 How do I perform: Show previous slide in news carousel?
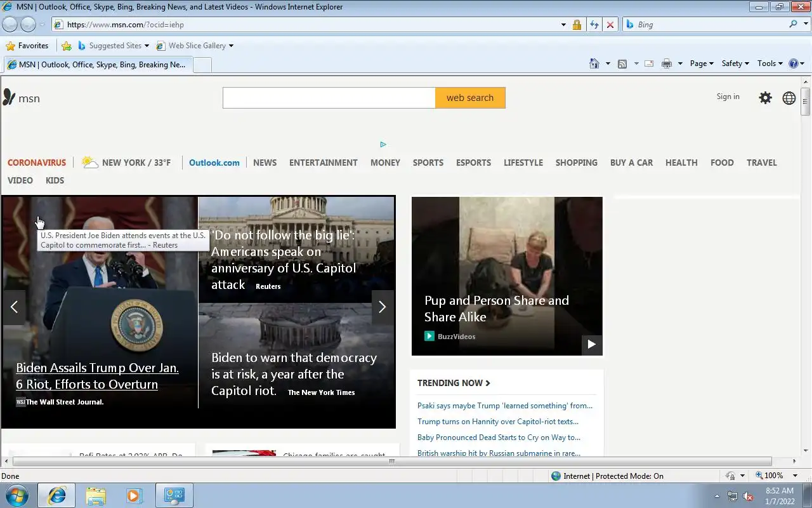14,307
